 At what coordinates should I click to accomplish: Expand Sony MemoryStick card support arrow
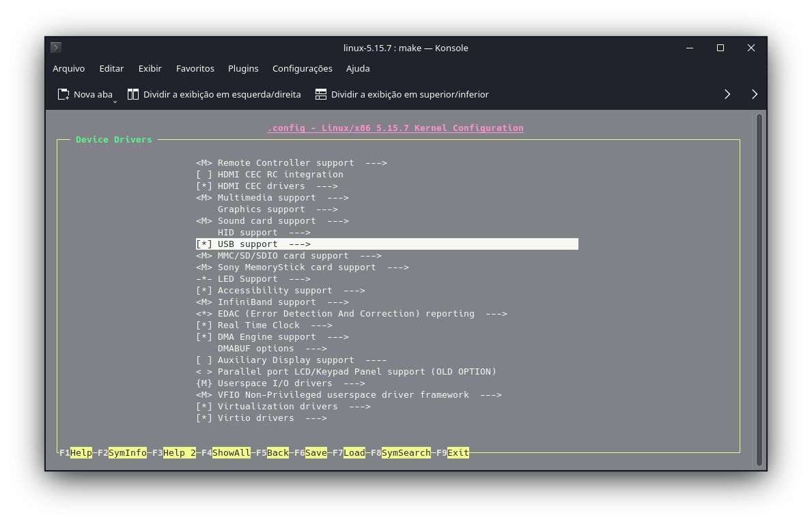397,267
